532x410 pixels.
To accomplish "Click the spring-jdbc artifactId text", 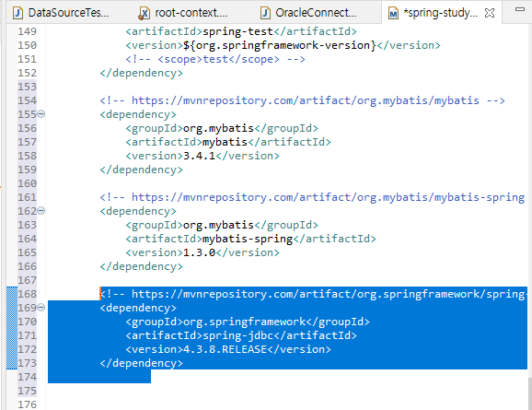I will [x=237, y=335].
